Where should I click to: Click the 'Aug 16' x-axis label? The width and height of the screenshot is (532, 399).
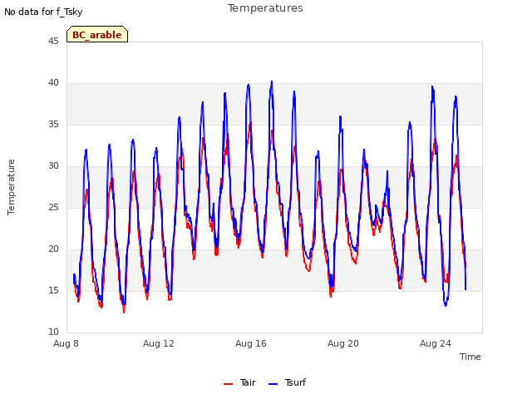(x=251, y=343)
